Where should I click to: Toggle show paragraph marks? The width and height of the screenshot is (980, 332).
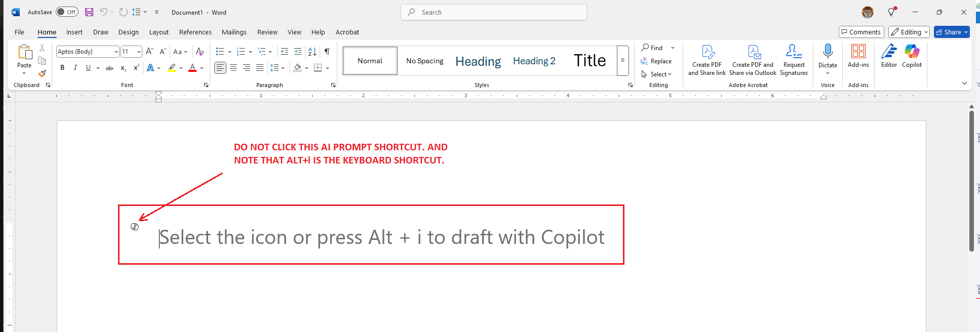[x=327, y=52]
